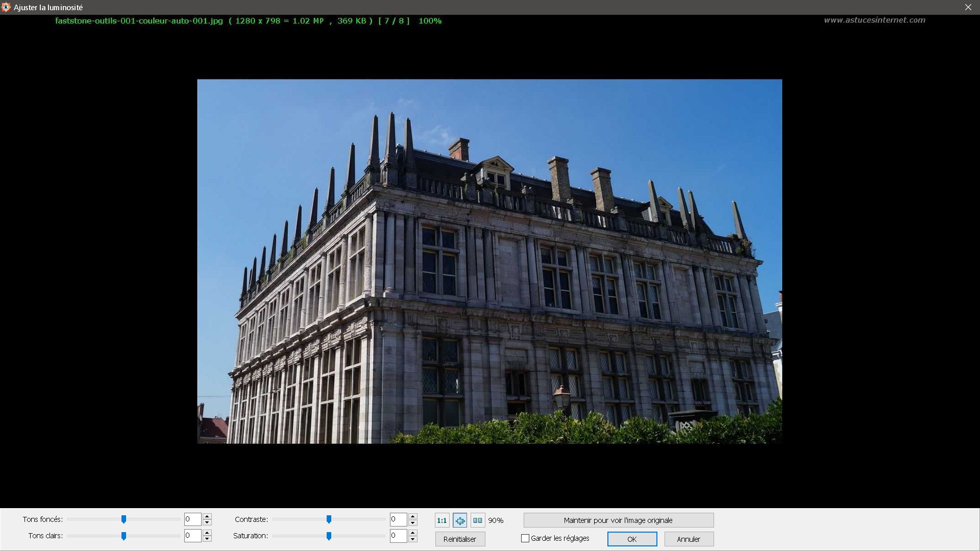This screenshot has width=980, height=551.
Task: Click the Saturation slider handle
Action: [x=329, y=536]
